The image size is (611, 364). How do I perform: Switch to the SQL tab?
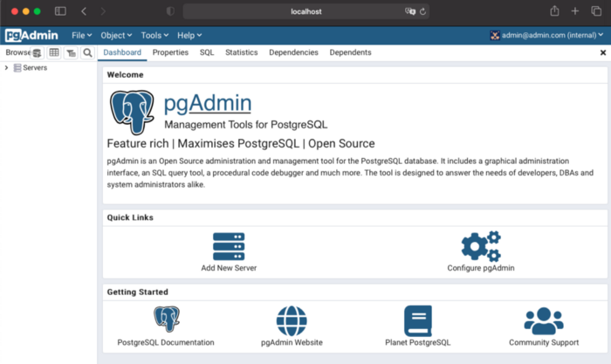[207, 52]
